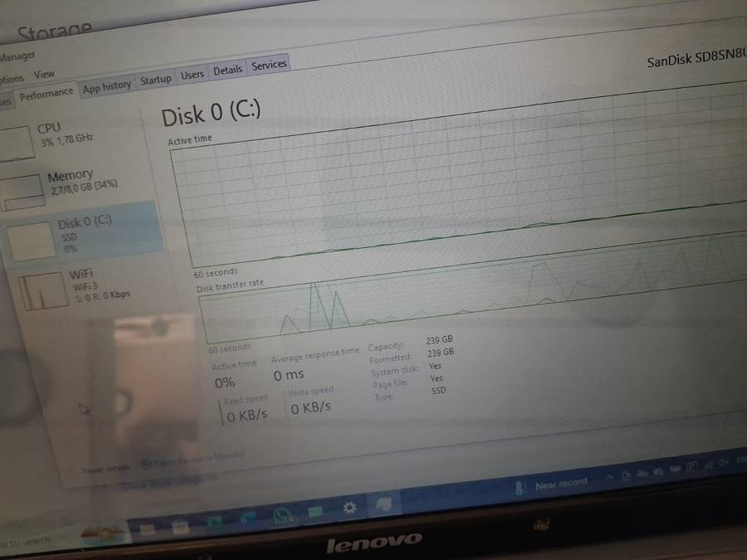Open the Options menu
747x560 pixels.
(11, 79)
